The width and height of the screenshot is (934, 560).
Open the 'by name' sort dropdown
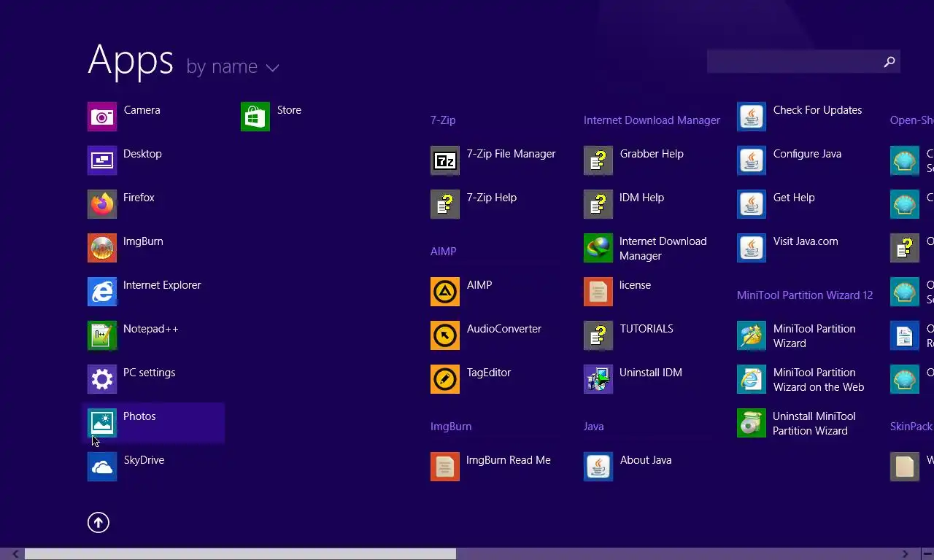(x=233, y=67)
